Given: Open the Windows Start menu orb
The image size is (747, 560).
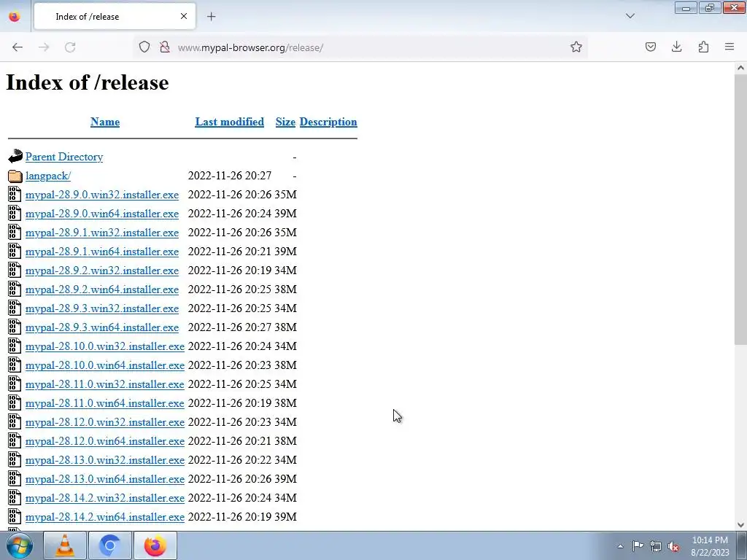Looking at the screenshot, I should (x=20, y=545).
